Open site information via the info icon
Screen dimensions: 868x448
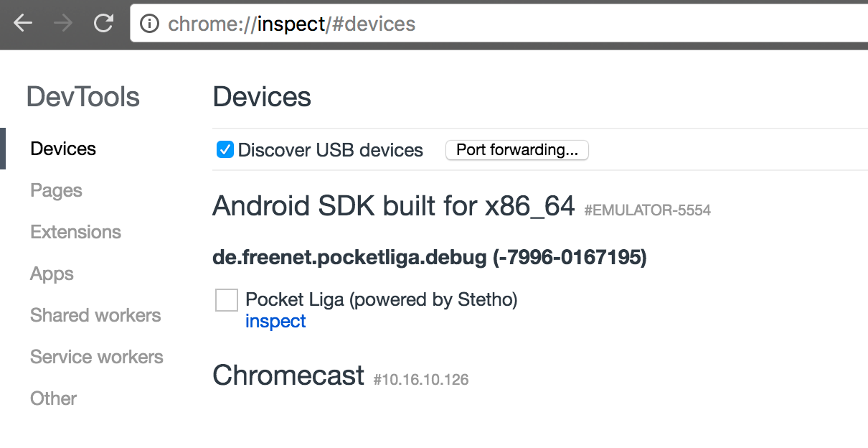[148, 24]
